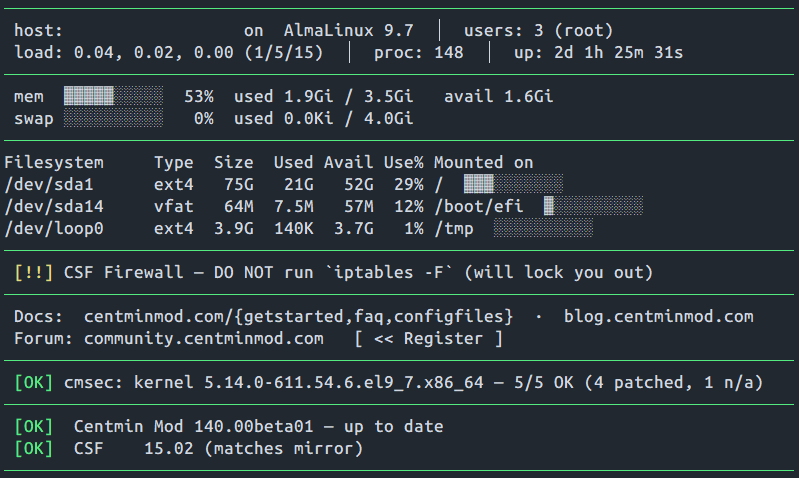The height and width of the screenshot is (478, 799).
Task: Click the '7.5M' used value
Action: 294,206
